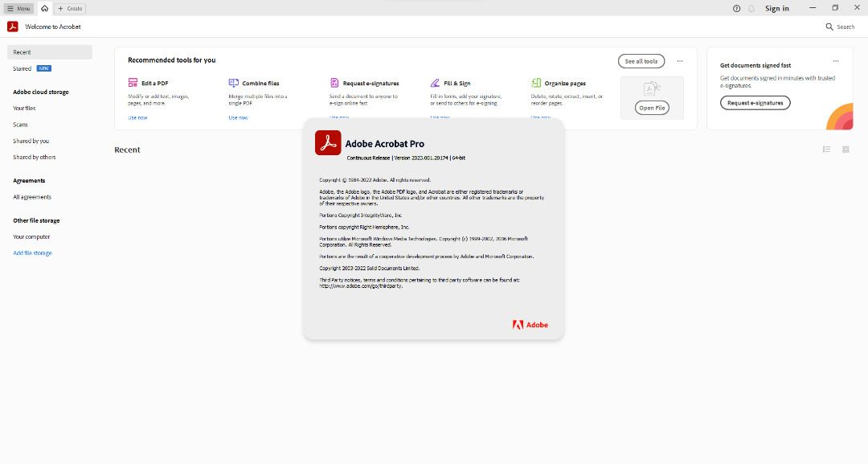The image size is (868, 464).
Task: Expand options on Get documents signed card
Action: [x=836, y=61]
